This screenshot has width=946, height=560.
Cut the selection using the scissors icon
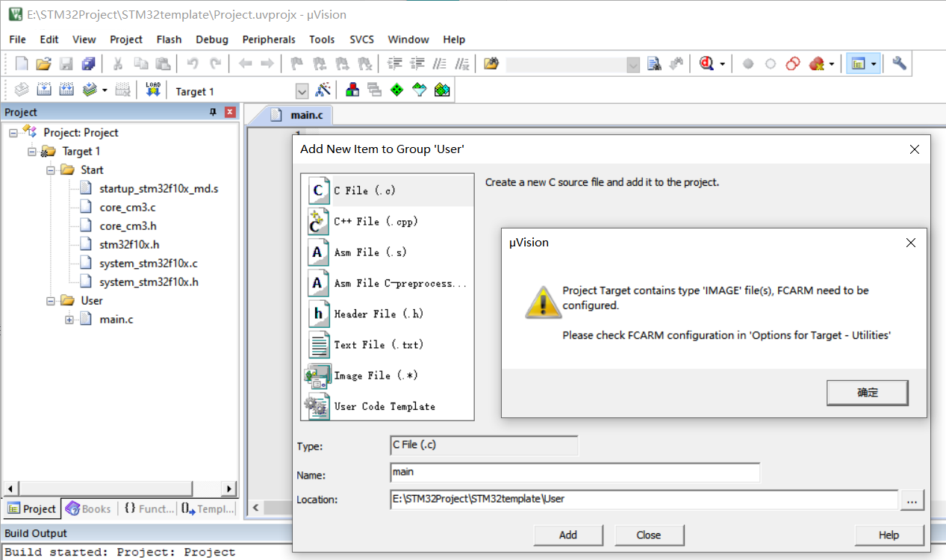coord(118,64)
